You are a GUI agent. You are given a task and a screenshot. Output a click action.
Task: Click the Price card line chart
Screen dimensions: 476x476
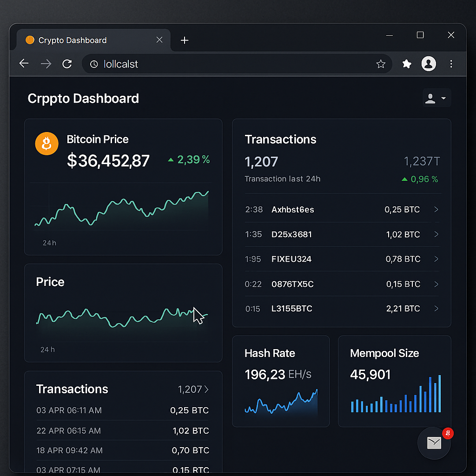point(122,317)
